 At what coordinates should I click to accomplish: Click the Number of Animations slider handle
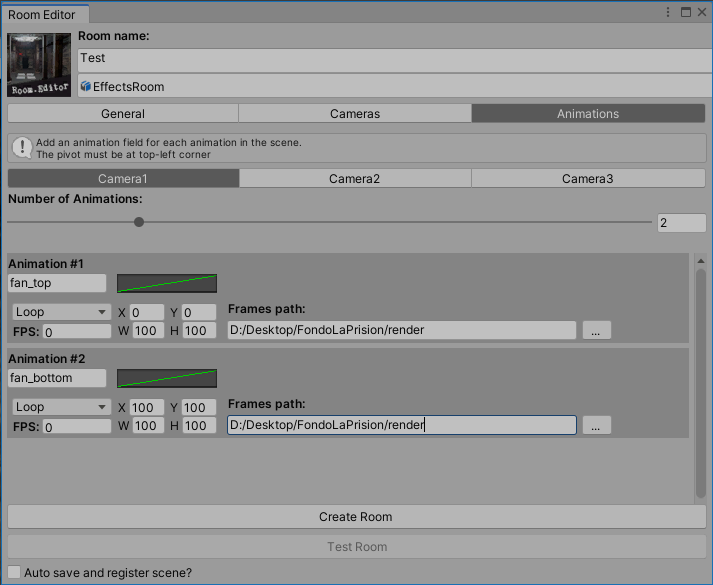139,222
